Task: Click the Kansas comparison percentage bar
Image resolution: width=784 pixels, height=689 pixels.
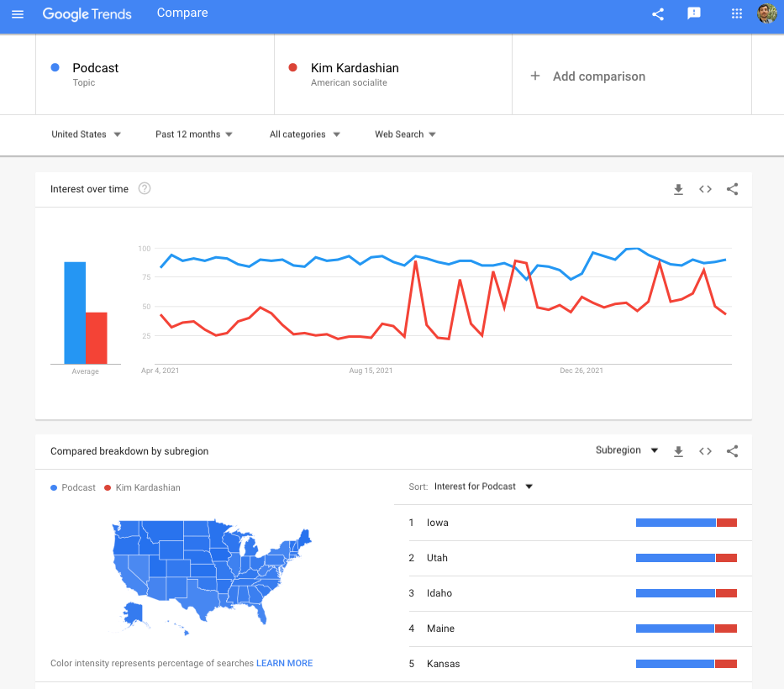Action: pyautogui.click(x=687, y=664)
